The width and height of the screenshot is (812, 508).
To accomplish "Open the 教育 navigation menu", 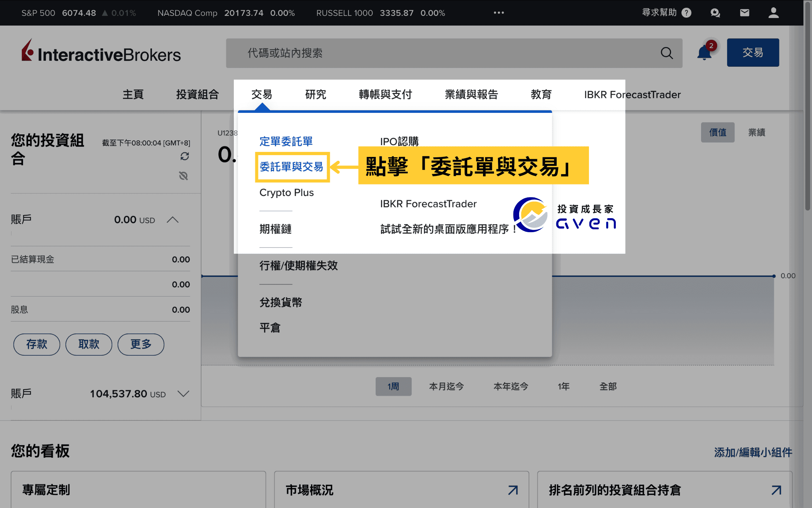I will tap(541, 95).
